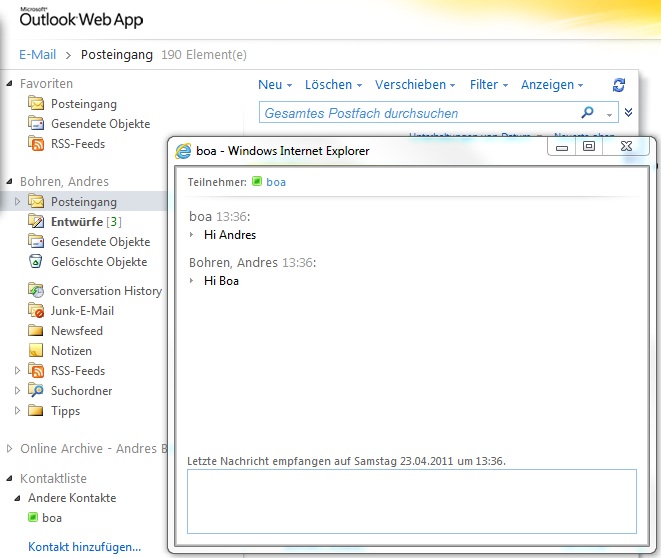Click the Posteingang breadcrumb text
This screenshot has width=661, height=558.
117,55
